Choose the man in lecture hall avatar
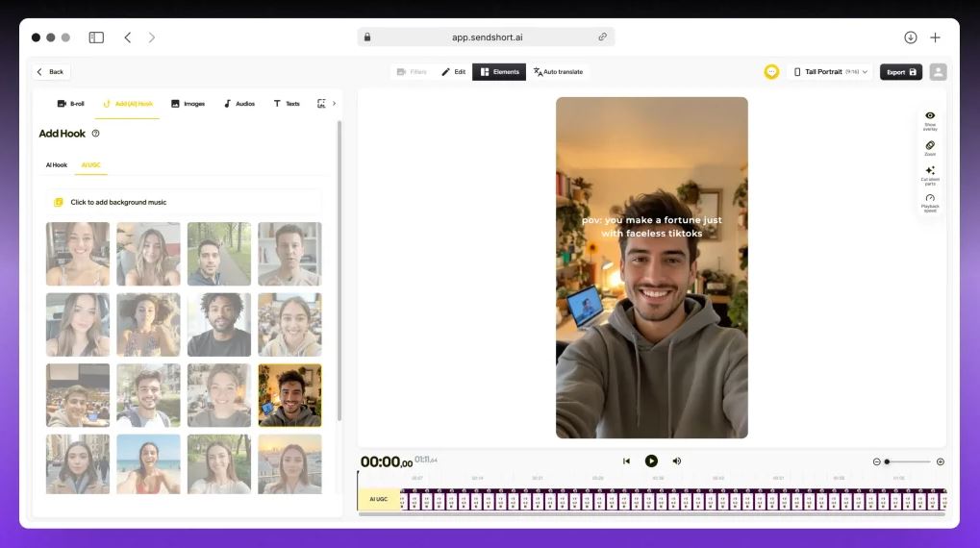The width and height of the screenshot is (980, 548). pos(78,395)
